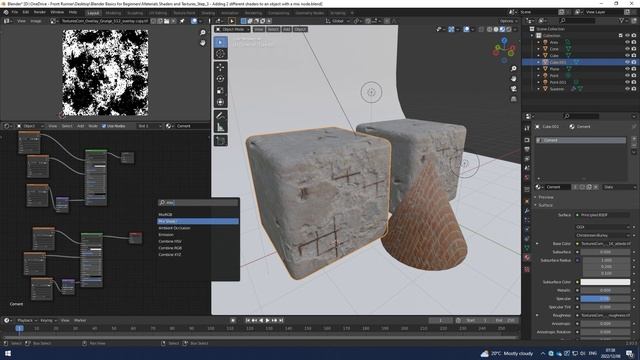Select the Cursor tool in viewport toolbar
640x360 pixels.
point(220,54)
